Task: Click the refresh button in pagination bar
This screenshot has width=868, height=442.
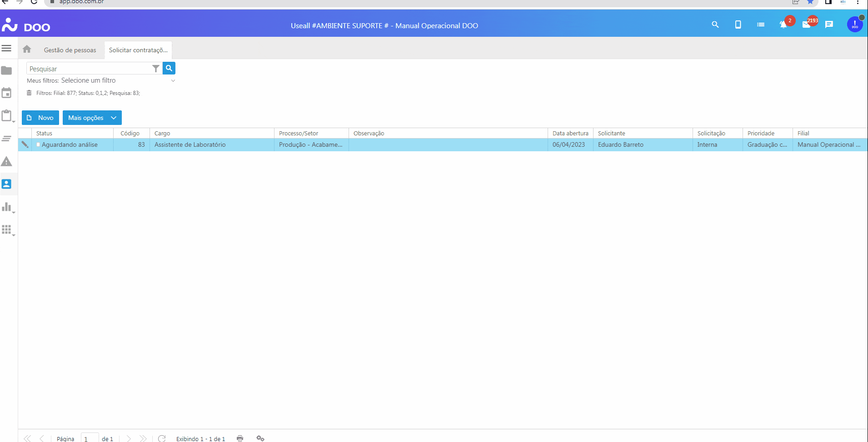Action: [x=162, y=438]
